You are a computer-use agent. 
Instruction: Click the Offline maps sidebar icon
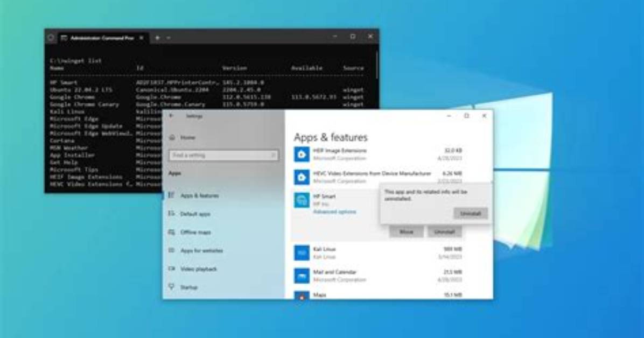point(172,232)
